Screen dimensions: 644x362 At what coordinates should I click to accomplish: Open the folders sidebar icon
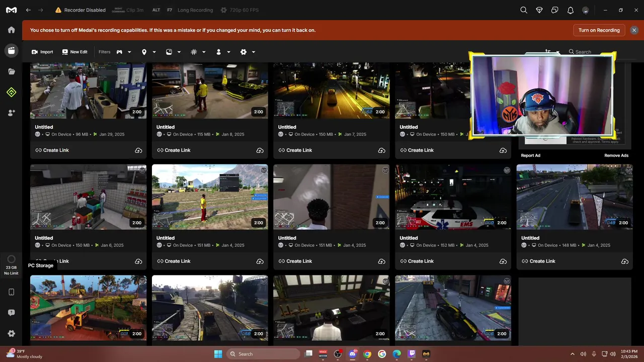click(11, 71)
